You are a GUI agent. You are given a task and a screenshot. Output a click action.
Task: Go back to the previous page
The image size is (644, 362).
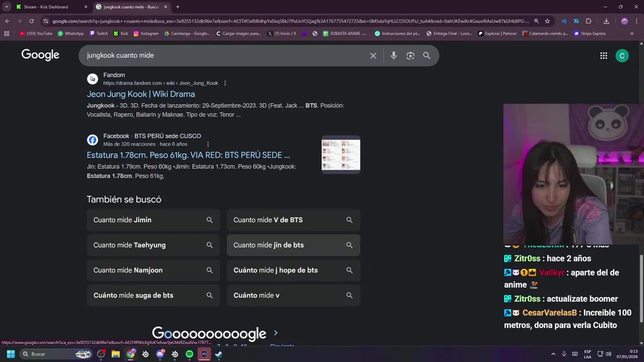point(7,21)
